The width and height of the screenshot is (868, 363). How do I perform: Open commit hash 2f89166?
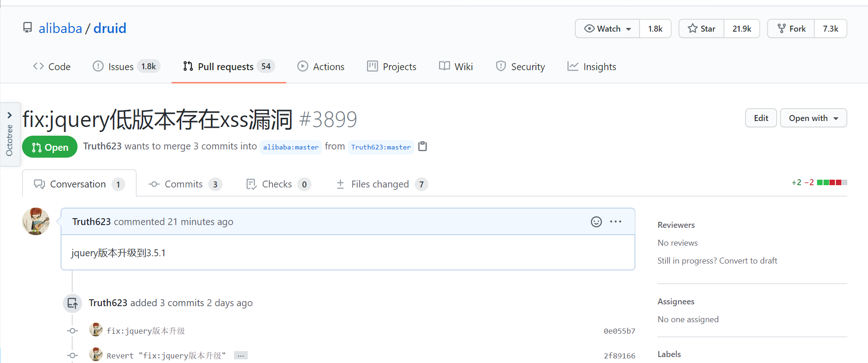click(619, 356)
